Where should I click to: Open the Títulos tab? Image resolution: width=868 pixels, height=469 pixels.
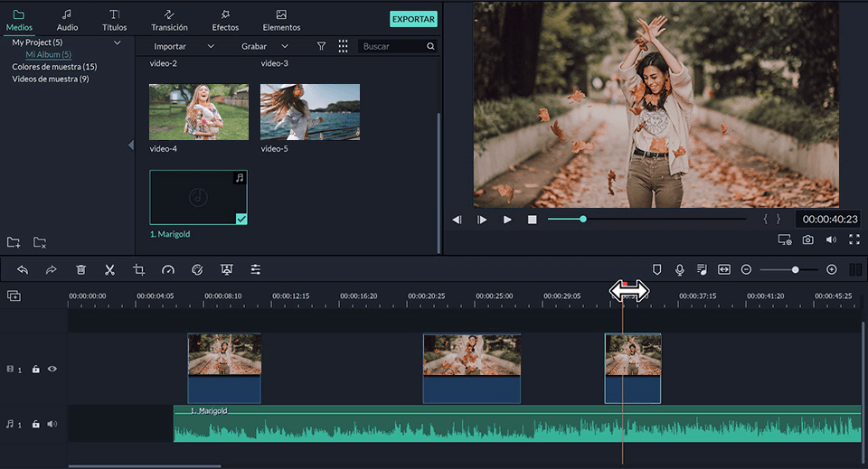pyautogui.click(x=114, y=21)
